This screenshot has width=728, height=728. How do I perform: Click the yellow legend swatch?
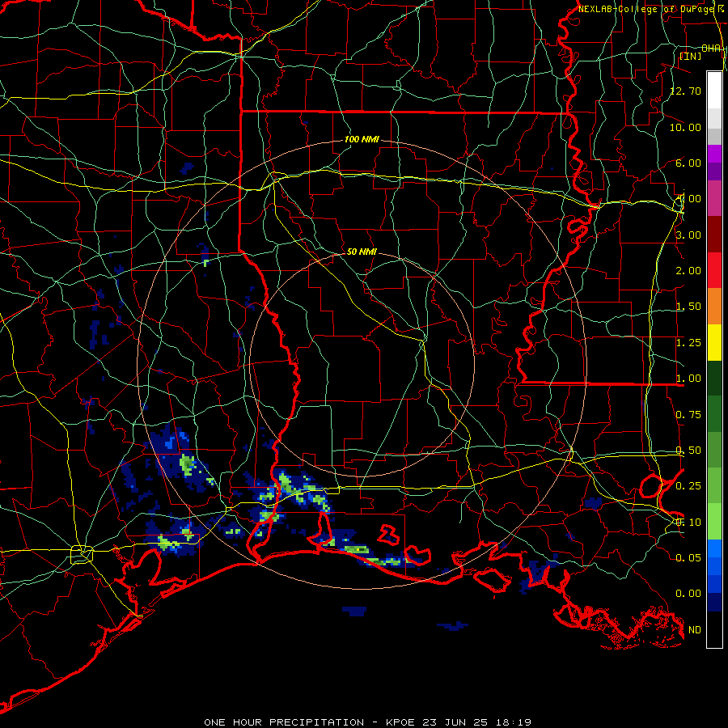coord(714,343)
